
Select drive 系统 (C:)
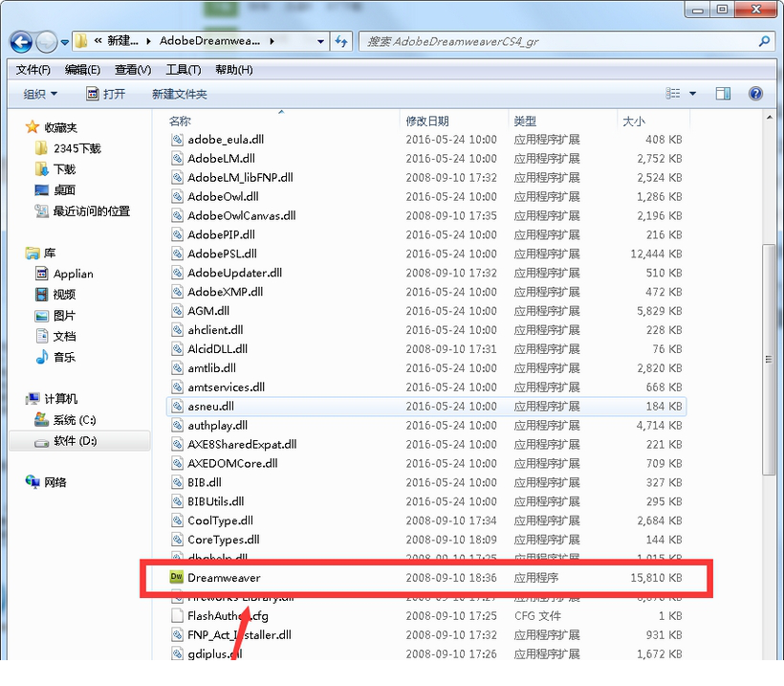point(74,420)
